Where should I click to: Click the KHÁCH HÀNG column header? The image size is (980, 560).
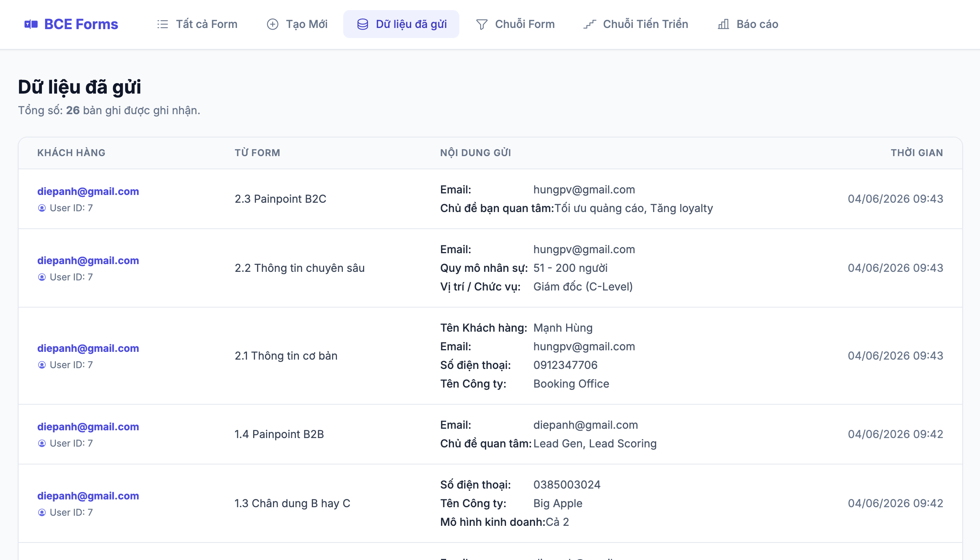71,153
